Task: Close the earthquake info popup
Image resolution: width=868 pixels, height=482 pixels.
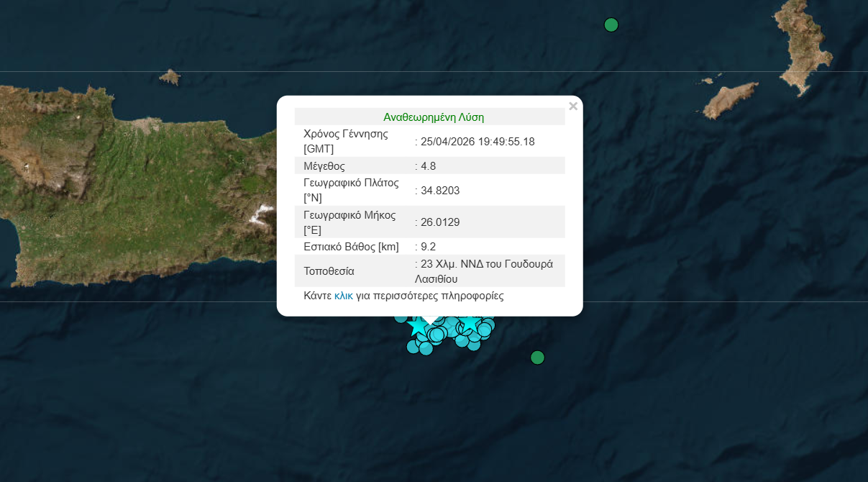Action: [573, 106]
